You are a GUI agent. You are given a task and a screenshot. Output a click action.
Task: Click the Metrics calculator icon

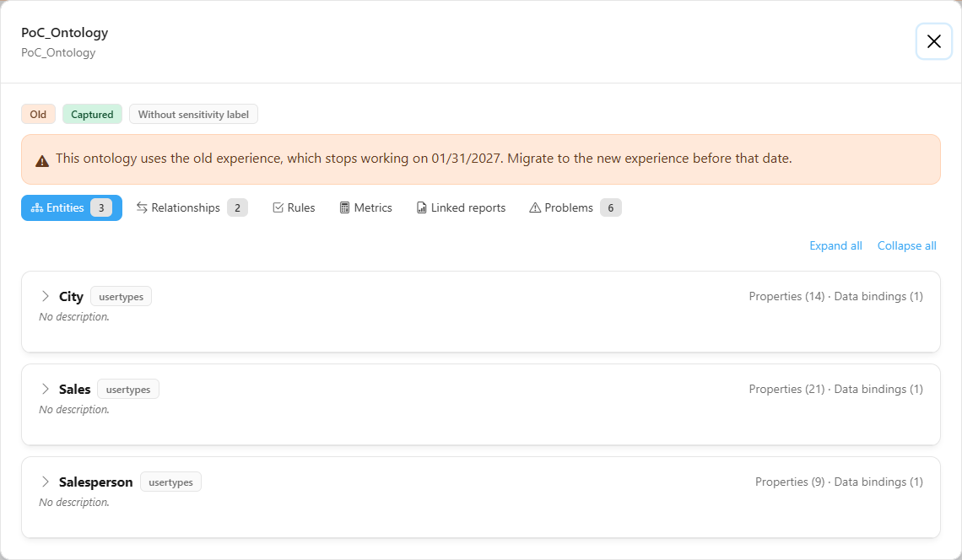tap(345, 208)
